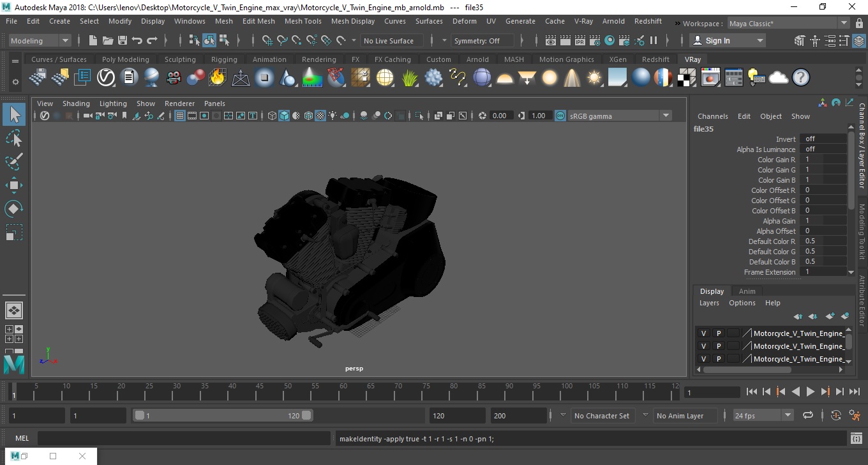Create a V-Ray sun light from shelf
This screenshot has height=465, width=868.
click(595, 78)
